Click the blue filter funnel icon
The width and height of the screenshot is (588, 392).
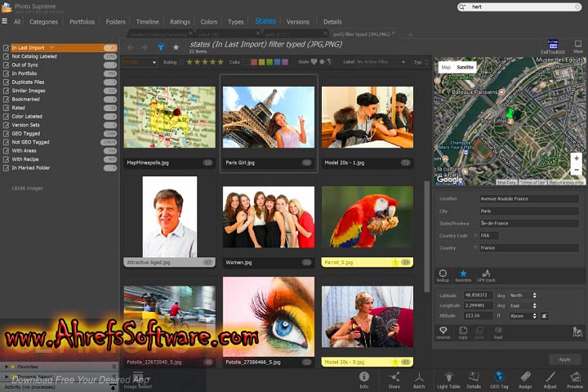[161, 47]
